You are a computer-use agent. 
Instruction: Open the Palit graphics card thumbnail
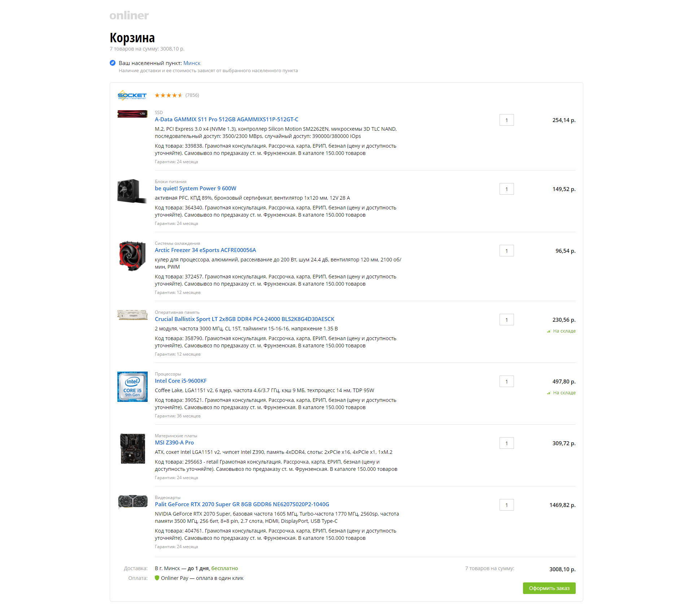(x=132, y=501)
